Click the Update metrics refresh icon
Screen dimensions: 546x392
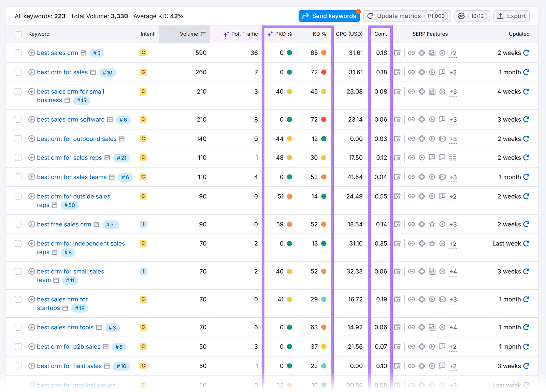(x=371, y=16)
